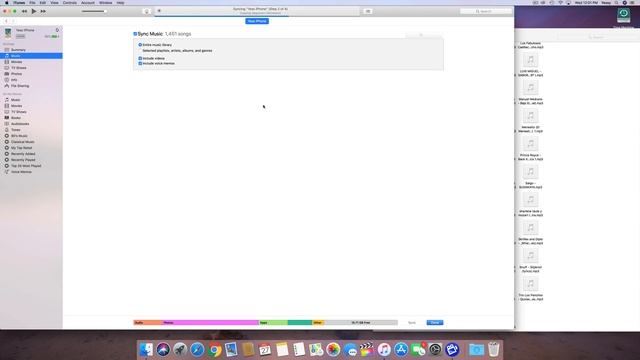The image size is (640, 360).
Task: Click the Audio segment of the storage bar
Action: [148, 322]
